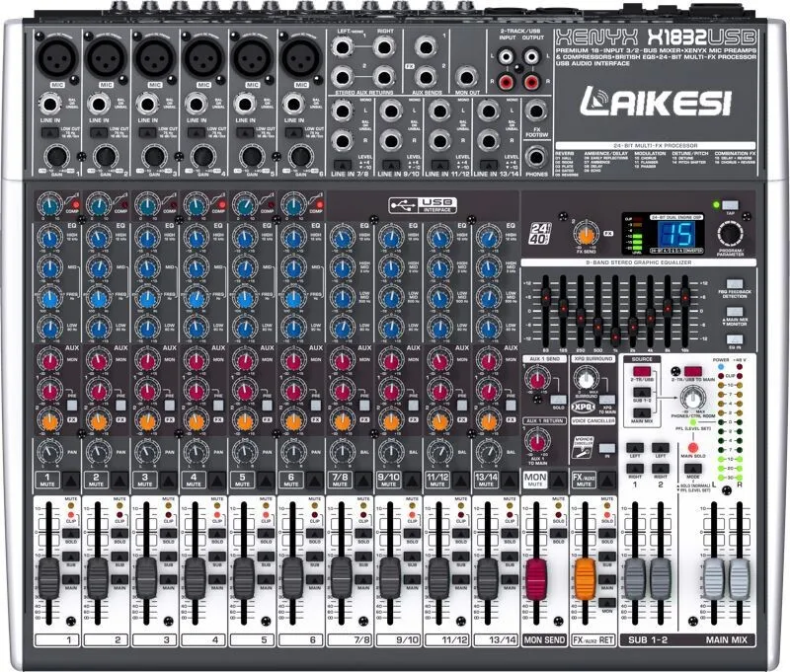This screenshot has height=672, width=790.
Task: Enable the low cut filter on channel 1
Action: click(x=49, y=132)
